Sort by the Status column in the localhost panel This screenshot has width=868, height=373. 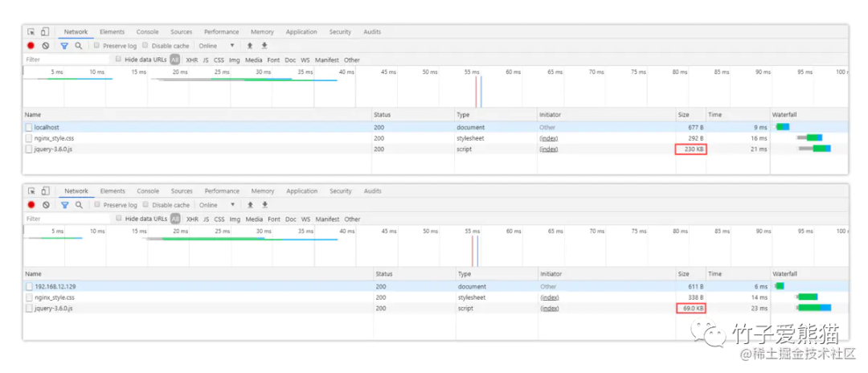(x=412, y=115)
